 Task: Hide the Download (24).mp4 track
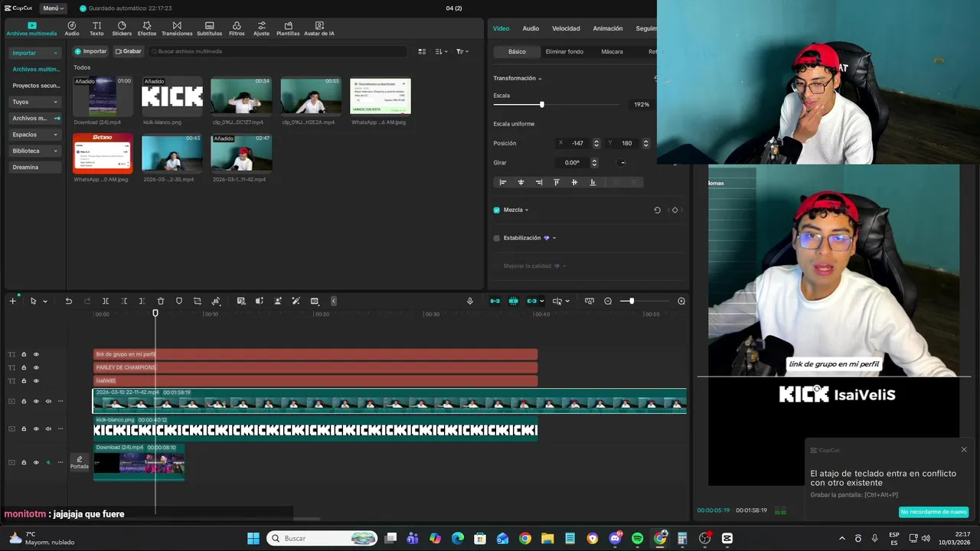click(x=36, y=462)
